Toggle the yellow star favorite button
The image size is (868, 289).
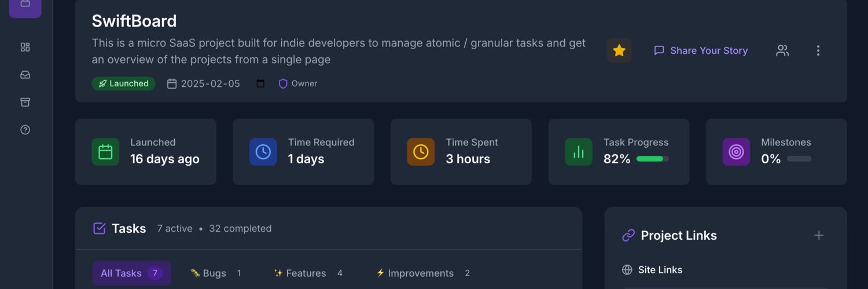click(x=619, y=50)
